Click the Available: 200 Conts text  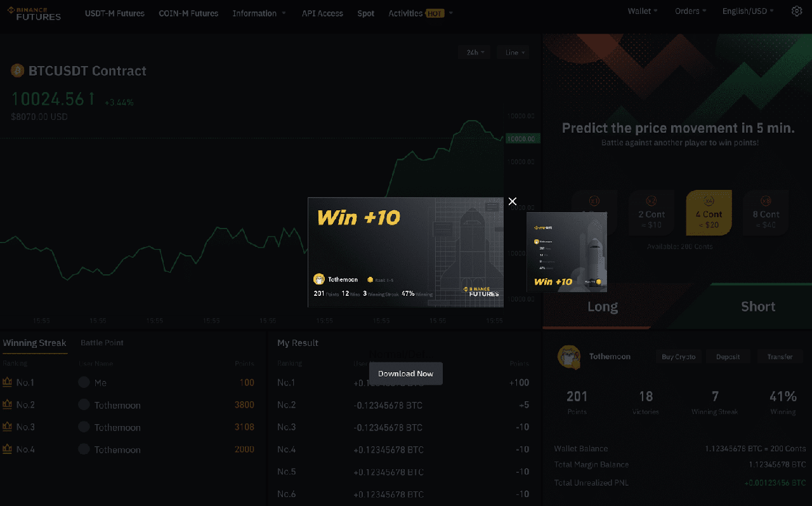pyautogui.click(x=680, y=246)
